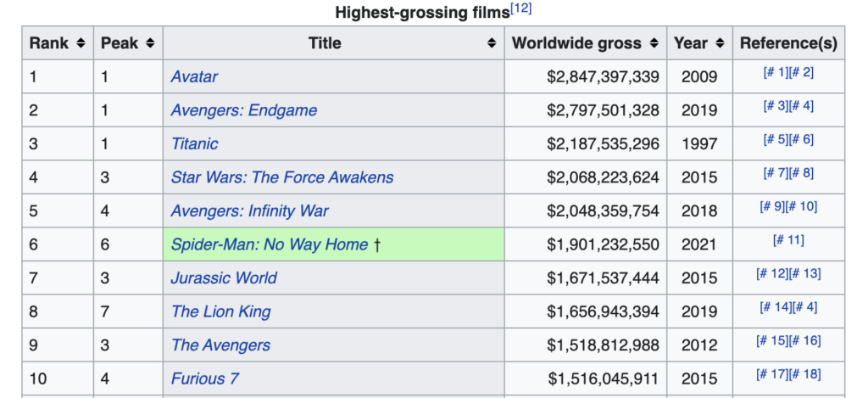This screenshot has width=868, height=398.
Task: Open The Lion King link
Action: (220, 311)
